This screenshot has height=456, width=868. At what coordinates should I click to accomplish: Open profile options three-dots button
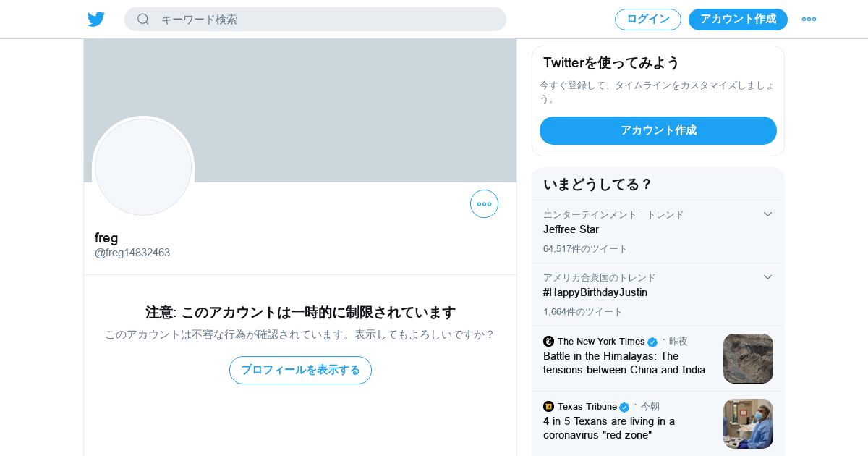pyautogui.click(x=484, y=203)
